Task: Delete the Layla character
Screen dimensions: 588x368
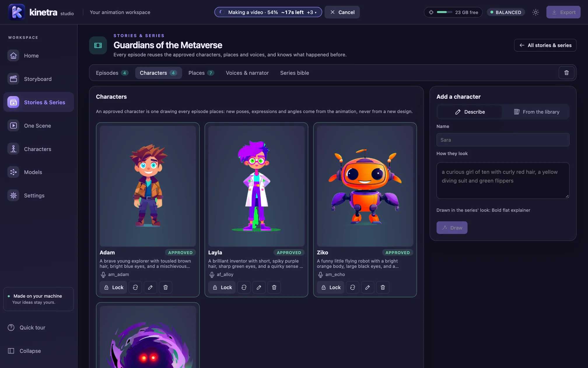Action: (x=274, y=287)
